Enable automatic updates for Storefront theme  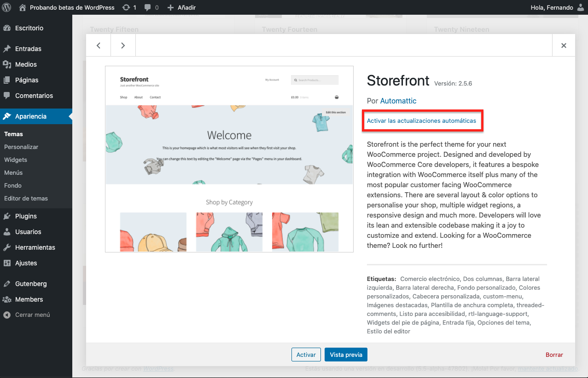[421, 121]
